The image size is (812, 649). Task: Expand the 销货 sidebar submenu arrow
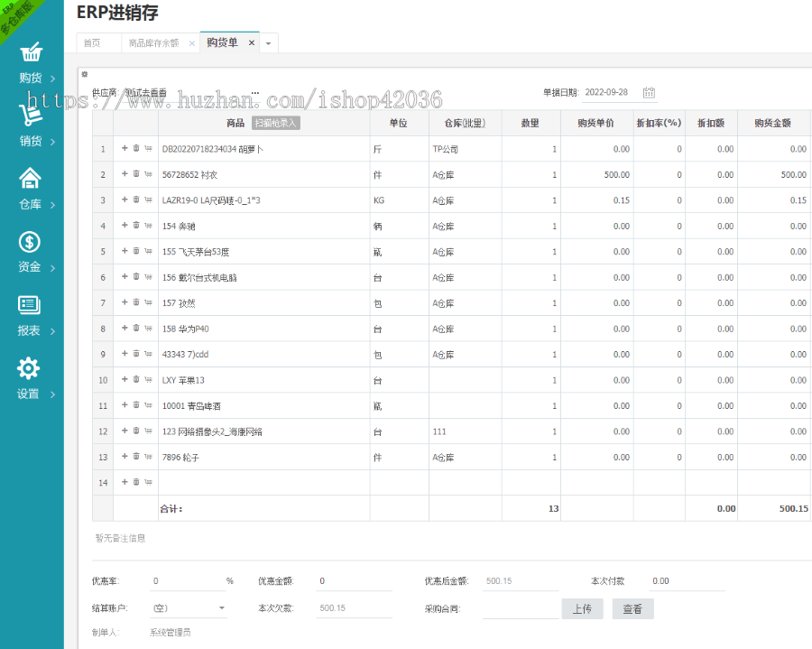(53, 142)
